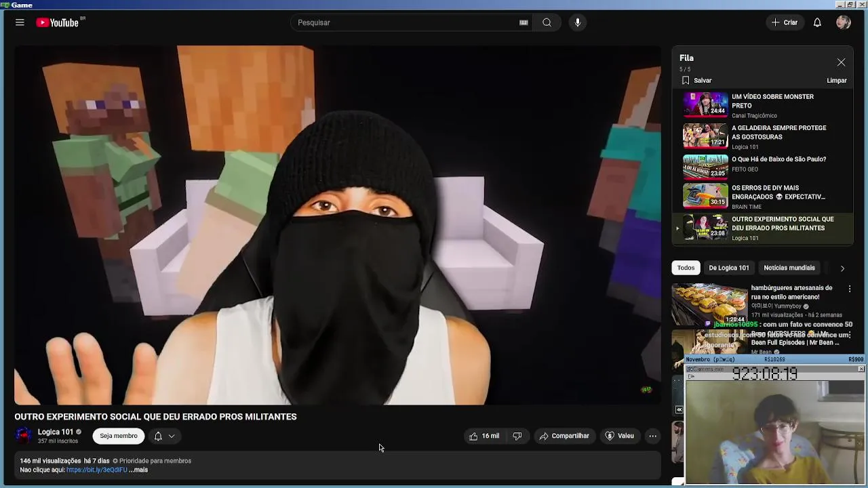Expand description with ...mais
The image size is (868, 488).
138,470
